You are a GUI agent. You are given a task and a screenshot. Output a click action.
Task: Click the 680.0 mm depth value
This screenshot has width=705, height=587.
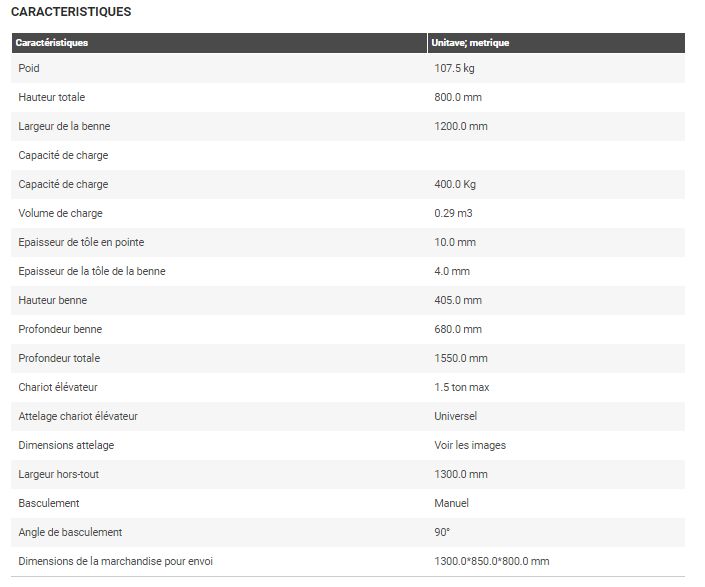(x=458, y=329)
